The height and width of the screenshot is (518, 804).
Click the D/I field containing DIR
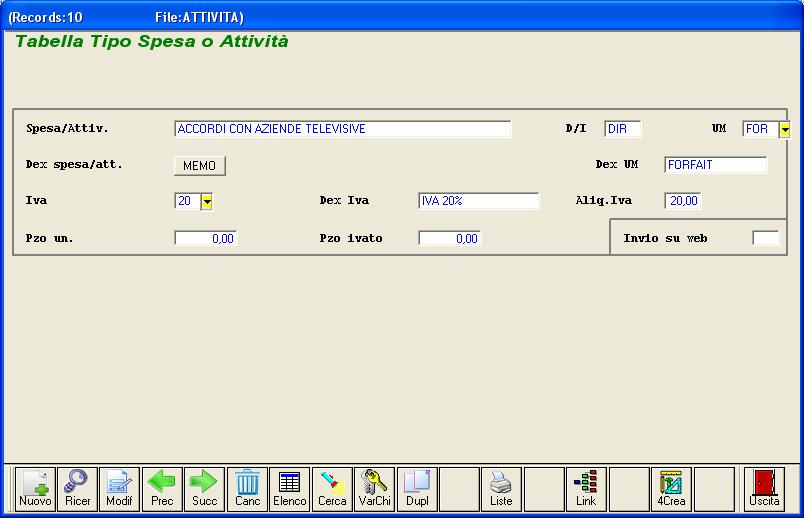[x=622, y=129]
